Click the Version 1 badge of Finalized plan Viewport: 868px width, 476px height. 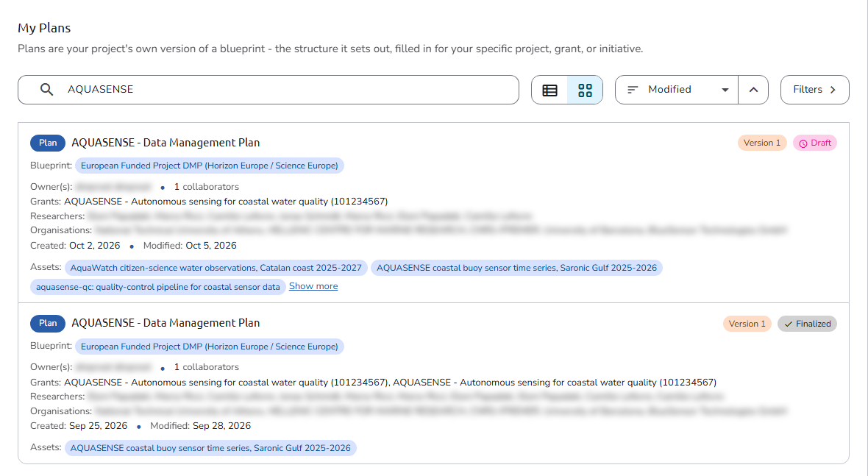pyautogui.click(x=747, y=324)
